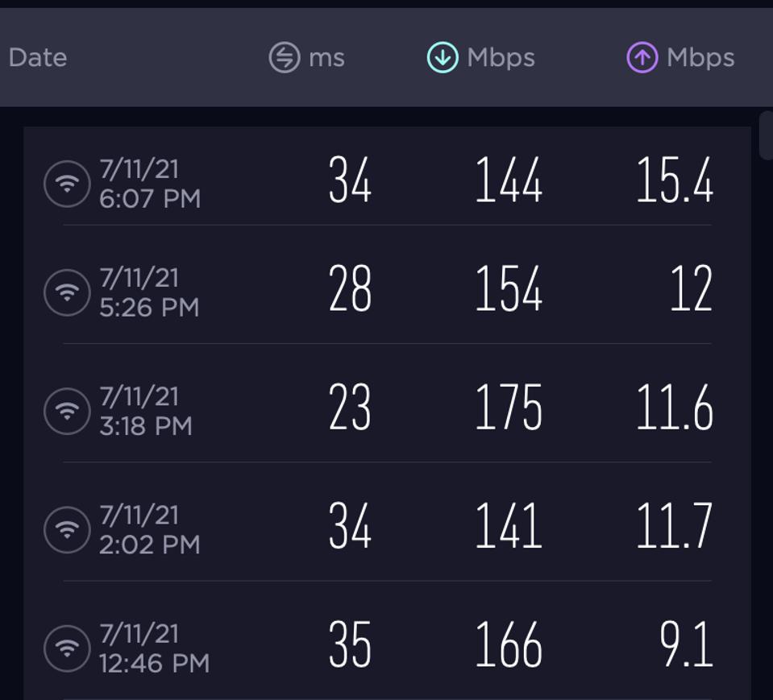Screen dimensions: 773x700
Task: Sort by upload Mbps column label
Action: coord(700,58)
